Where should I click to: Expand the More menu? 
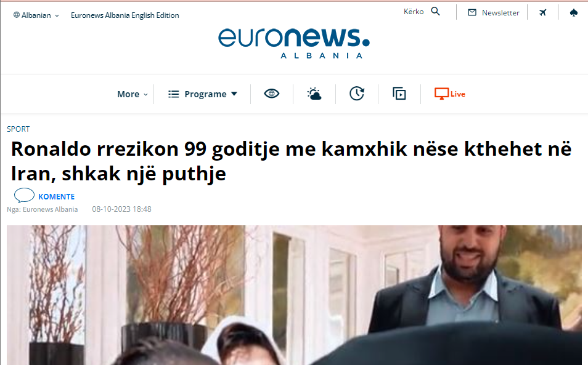[133, 94]
